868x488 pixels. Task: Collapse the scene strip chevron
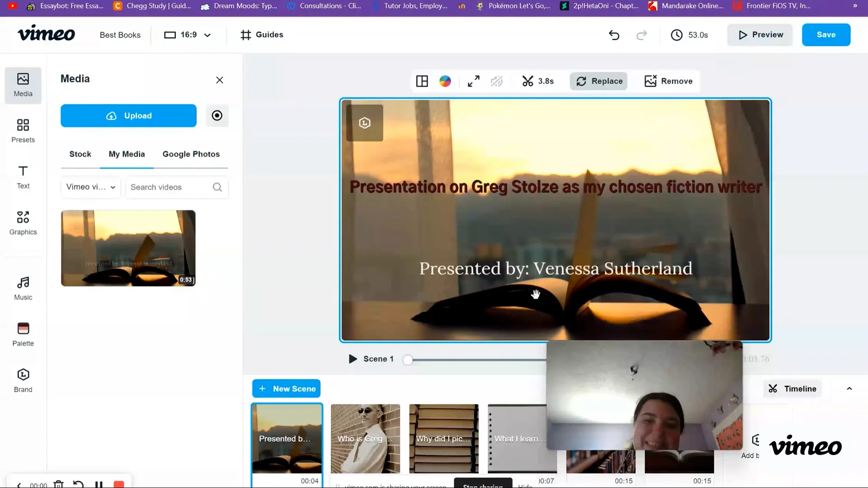point(849,389)
